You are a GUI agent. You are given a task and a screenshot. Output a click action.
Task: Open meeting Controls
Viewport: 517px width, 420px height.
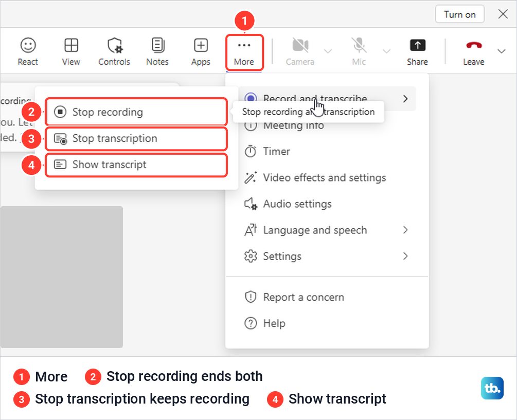click(x=114, y=52)
